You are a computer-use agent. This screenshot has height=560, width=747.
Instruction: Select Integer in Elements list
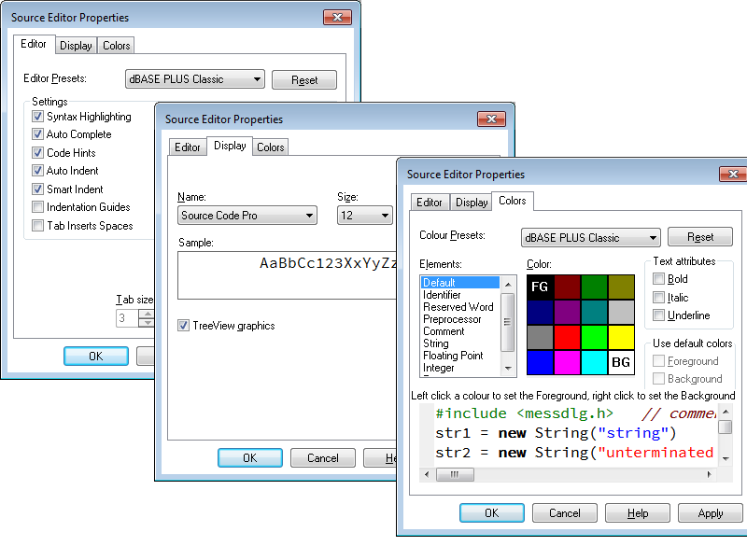[459, 368]
